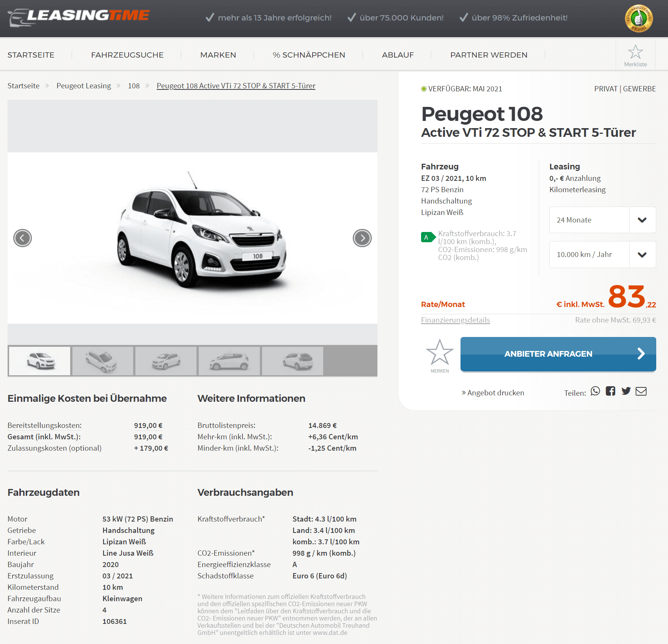The height and width of the screenshot is (644, 668).
Task: Click Startseite breadcrumb link
Action: 24,86
